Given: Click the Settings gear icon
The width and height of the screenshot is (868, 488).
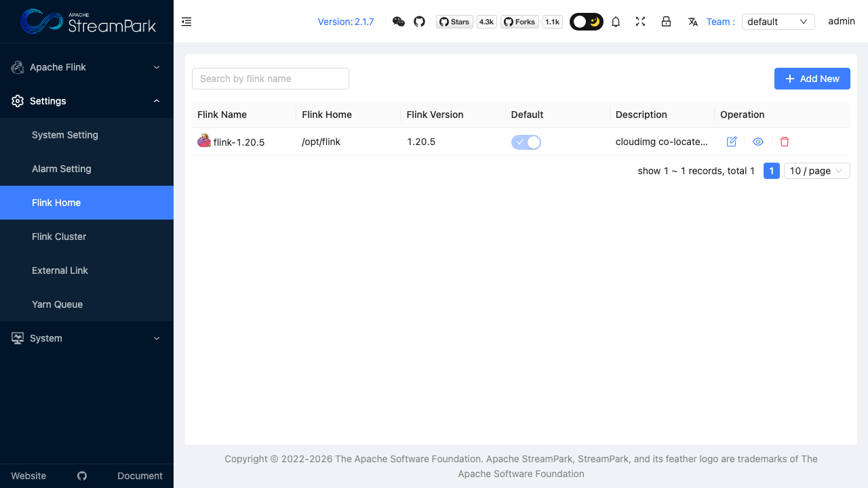Looking at the screenshot, I should coord(18,101).
